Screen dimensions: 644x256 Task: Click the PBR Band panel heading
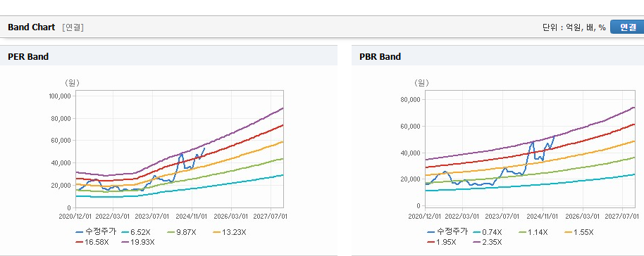380,56
